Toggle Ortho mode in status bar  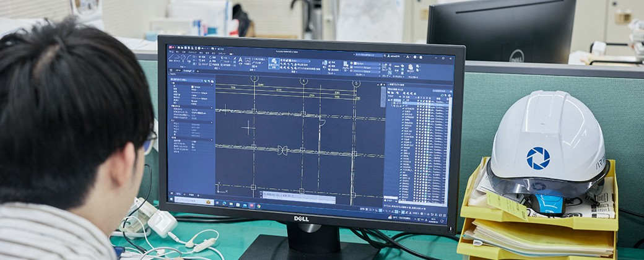[x=376, y=210]
